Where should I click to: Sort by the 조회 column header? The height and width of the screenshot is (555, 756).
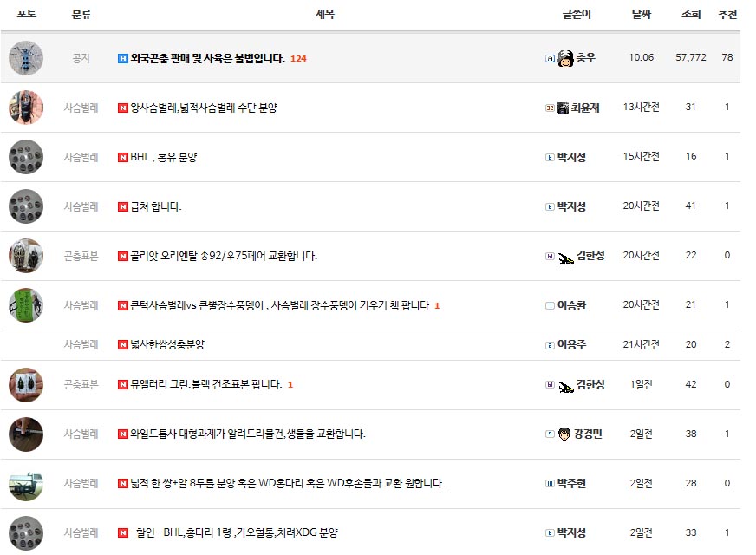coord(690,14)
